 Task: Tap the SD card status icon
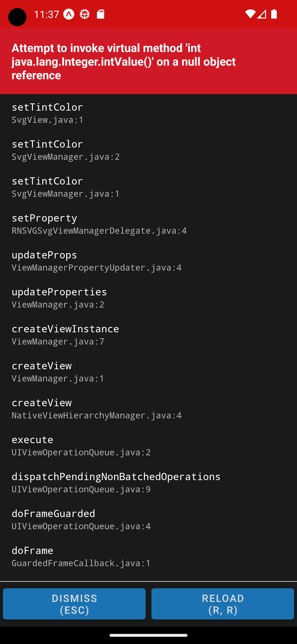tap(101, 14)
